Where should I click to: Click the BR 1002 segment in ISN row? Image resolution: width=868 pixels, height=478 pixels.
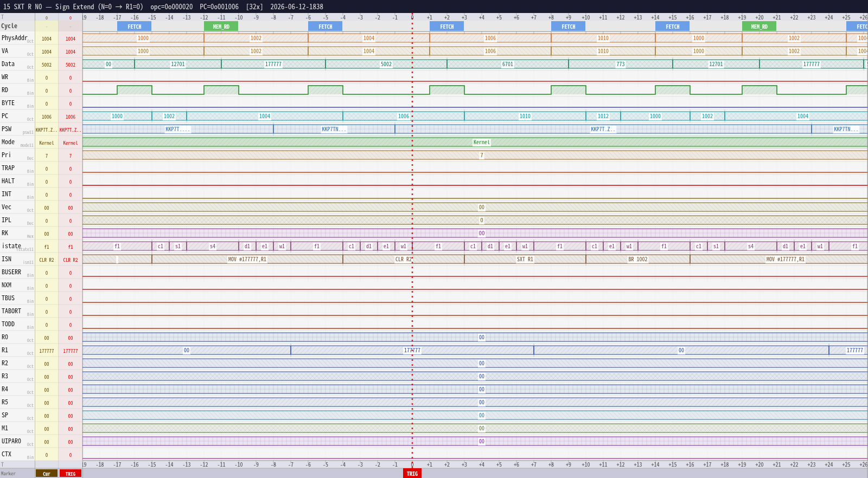coord(638,260)
